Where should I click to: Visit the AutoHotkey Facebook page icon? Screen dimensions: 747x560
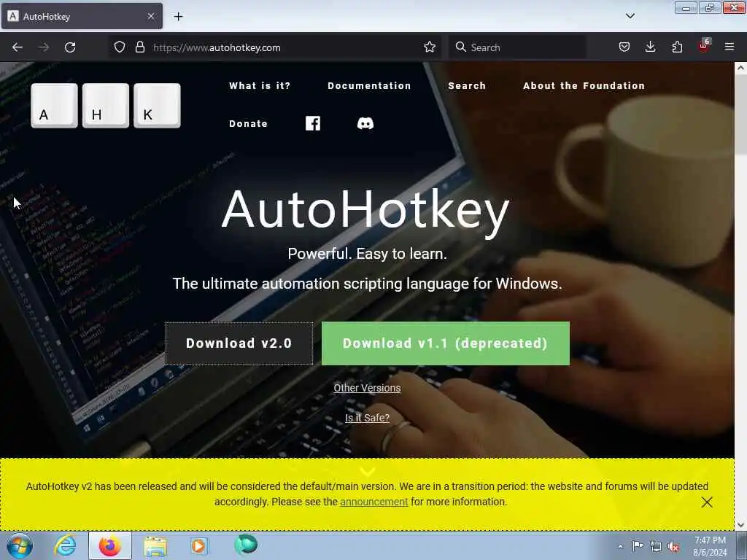tap(313, 123)
